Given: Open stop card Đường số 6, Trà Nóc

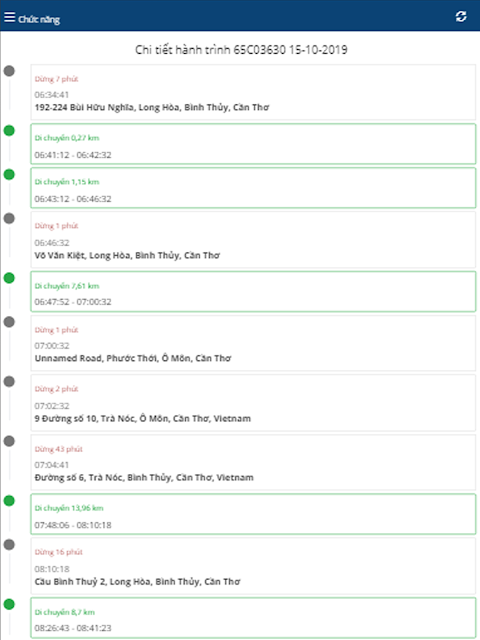Looking at the screenshot, I should [253, 462].
